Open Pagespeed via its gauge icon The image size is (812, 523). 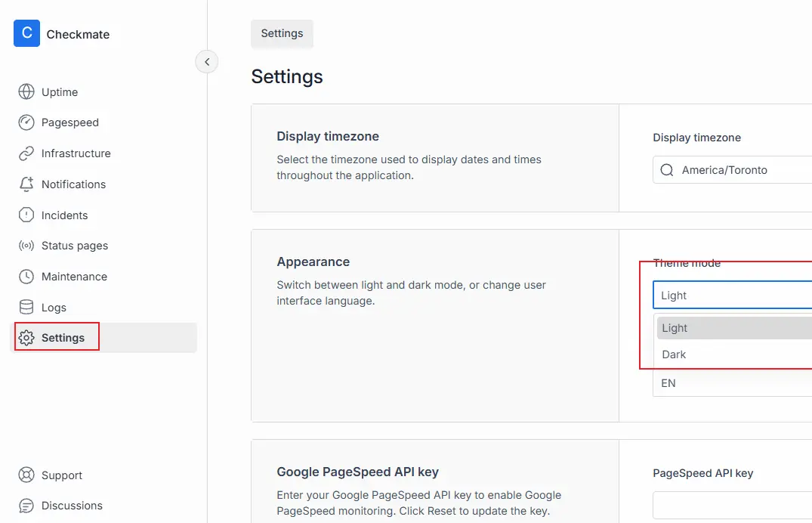[x=26, y=122]
